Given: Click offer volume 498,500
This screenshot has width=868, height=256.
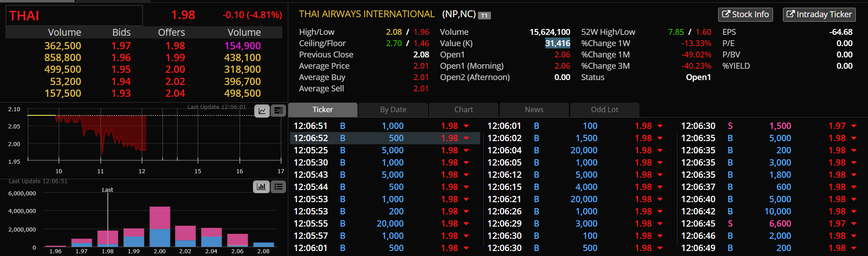Looking at the screenshot, I should pyautogui.click(x=243, y=94).
